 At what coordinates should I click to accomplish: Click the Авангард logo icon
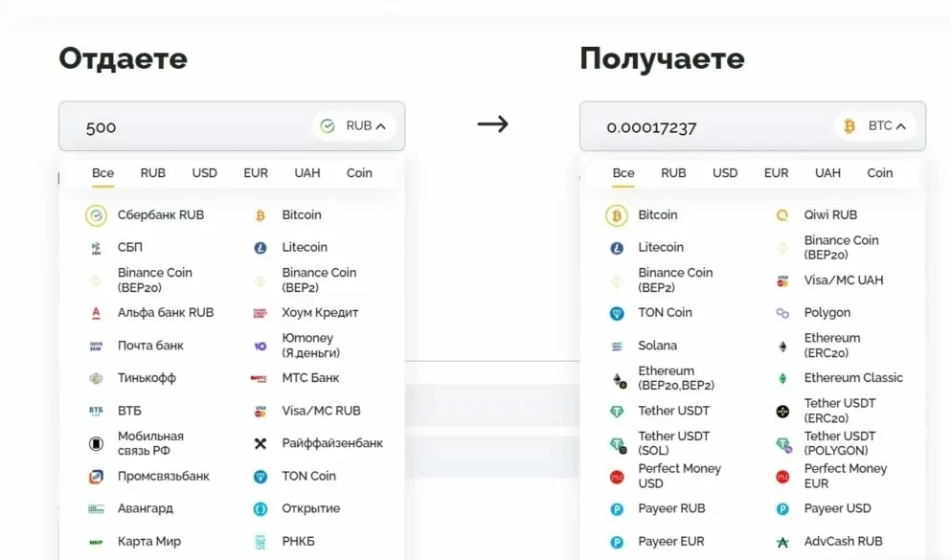pyautogui.click(x=96, y=509)
